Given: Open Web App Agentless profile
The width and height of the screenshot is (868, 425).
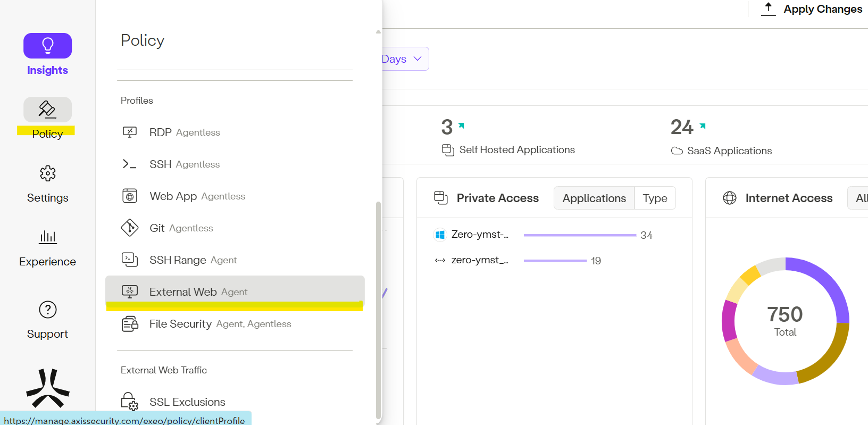Looking at the screenshot, I should (197, 196).
